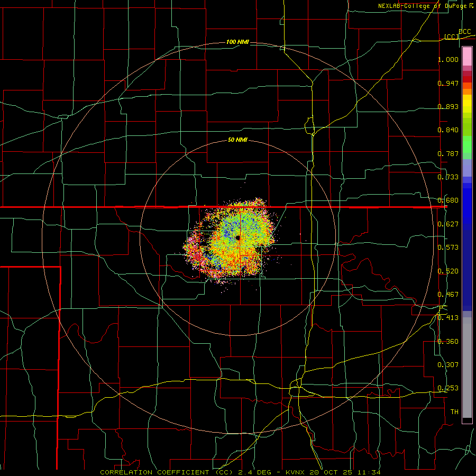The width and height of the screenshot is (476, 476).
Task: Select the KVNX radar site black dot
Action: pos(237,237)
